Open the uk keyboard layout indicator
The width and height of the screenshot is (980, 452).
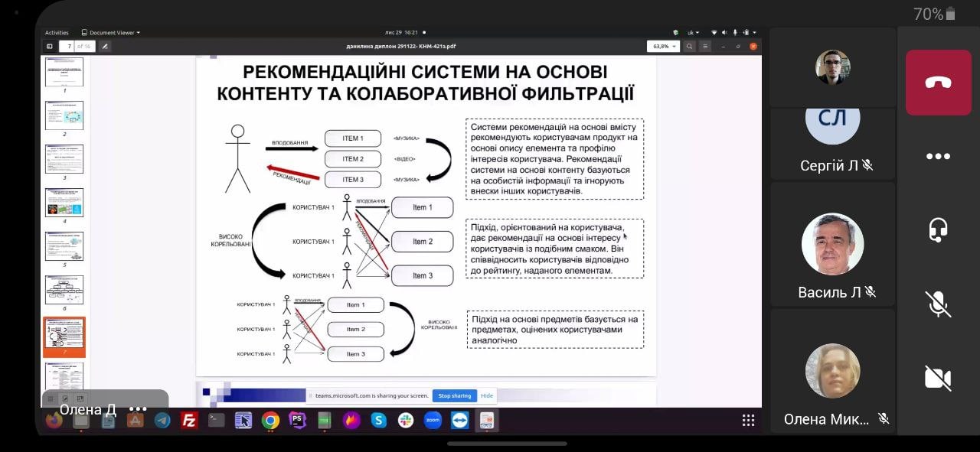point(693,33)
